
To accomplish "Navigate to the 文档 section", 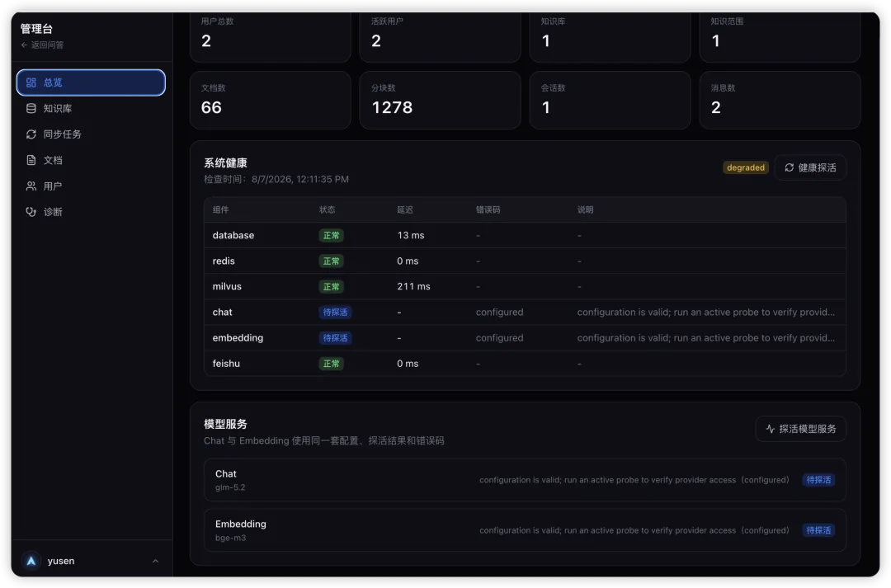I will tap(91, 160).
